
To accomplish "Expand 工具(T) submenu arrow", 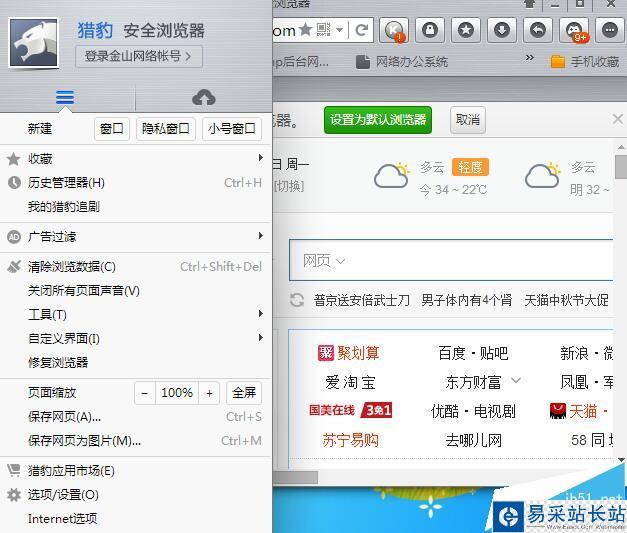I will click(x=261, y=314).
